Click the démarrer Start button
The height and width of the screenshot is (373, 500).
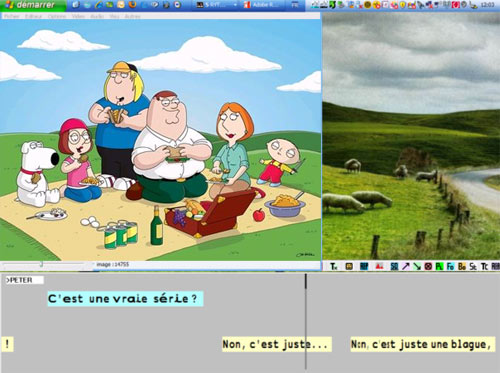32,5
